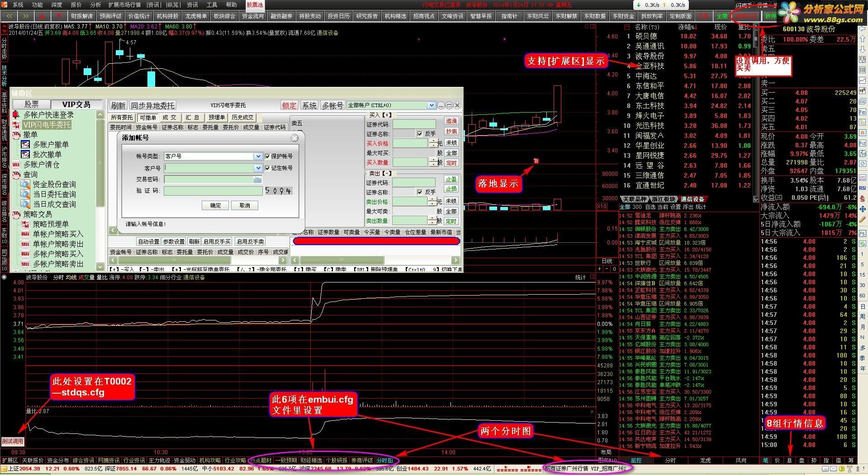Switch to the 历史成交 tab
Image resolution: width=868 pixels, height=475 pixels.
point(242,118)
